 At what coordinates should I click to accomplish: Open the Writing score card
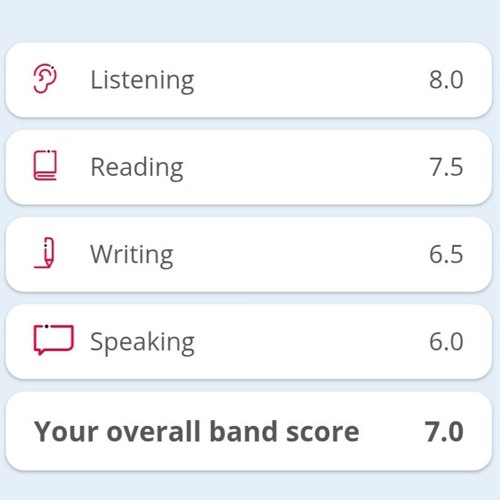pos(249,255)
